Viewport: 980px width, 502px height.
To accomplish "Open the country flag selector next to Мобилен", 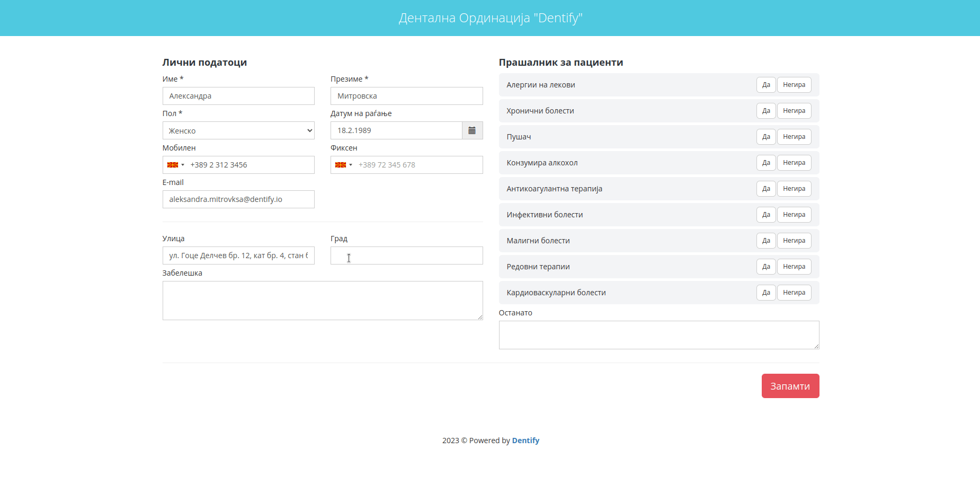I will coord(174,165).
